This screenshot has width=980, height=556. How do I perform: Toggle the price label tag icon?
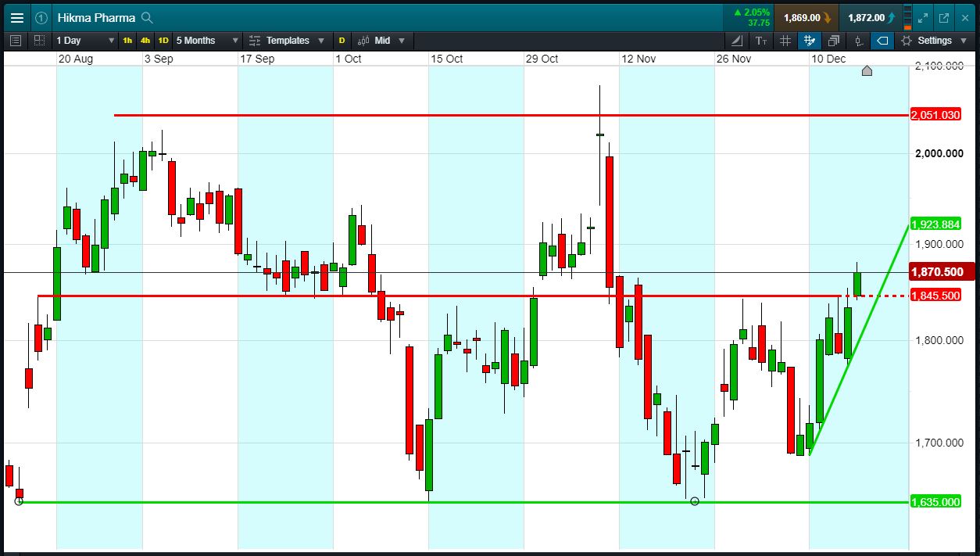882,41
